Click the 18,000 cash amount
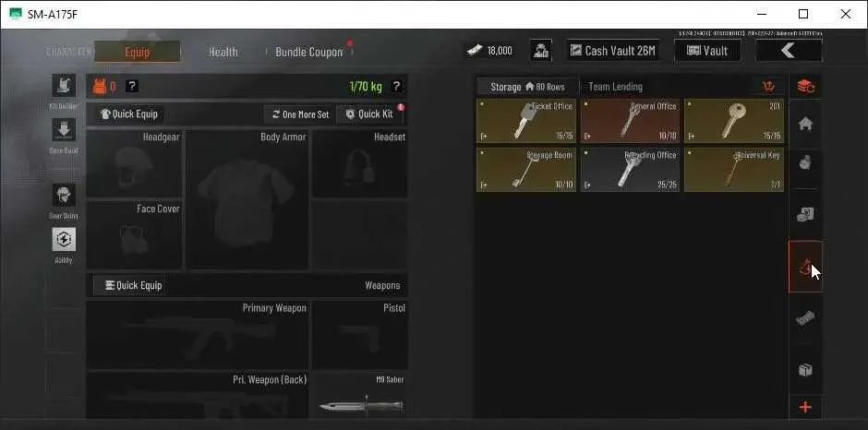Image resolution: width=868 pixels, height=430 pixels. pyautogui.click(x=500, y=51)
